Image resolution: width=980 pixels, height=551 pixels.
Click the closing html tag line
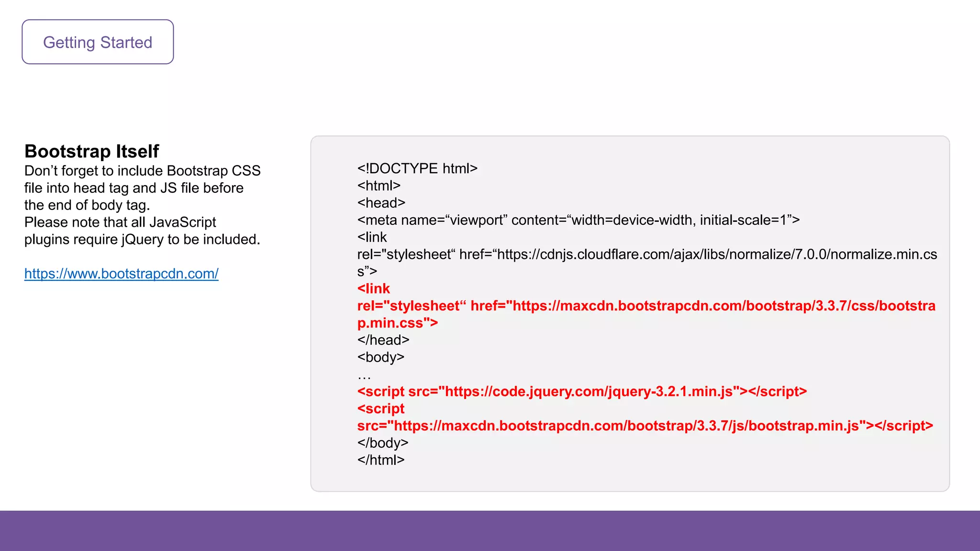click(380, 460)
